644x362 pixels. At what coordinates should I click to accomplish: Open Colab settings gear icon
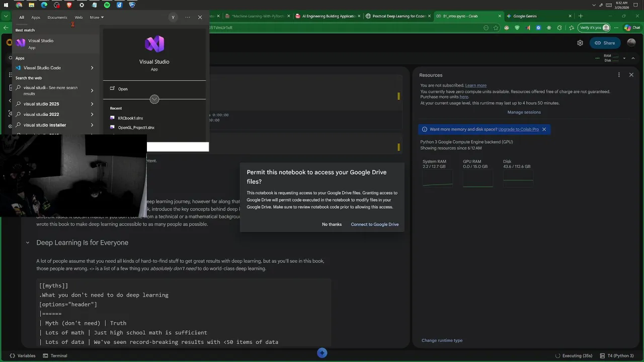pyautogui.click(x=580, y=43)
